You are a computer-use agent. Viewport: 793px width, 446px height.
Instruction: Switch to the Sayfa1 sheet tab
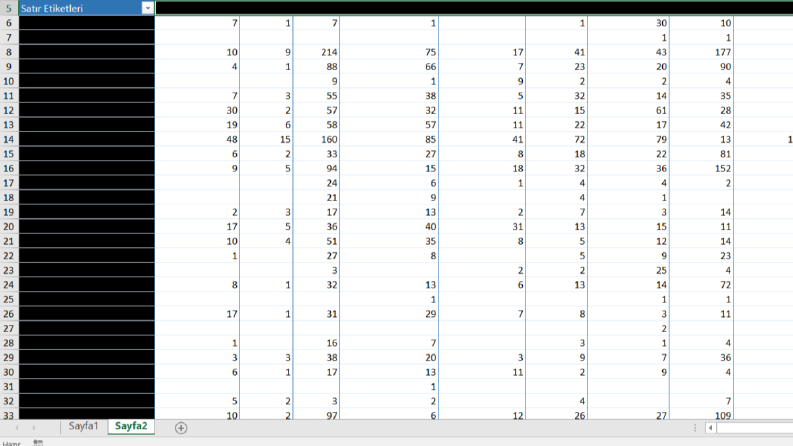click(83, 426)
